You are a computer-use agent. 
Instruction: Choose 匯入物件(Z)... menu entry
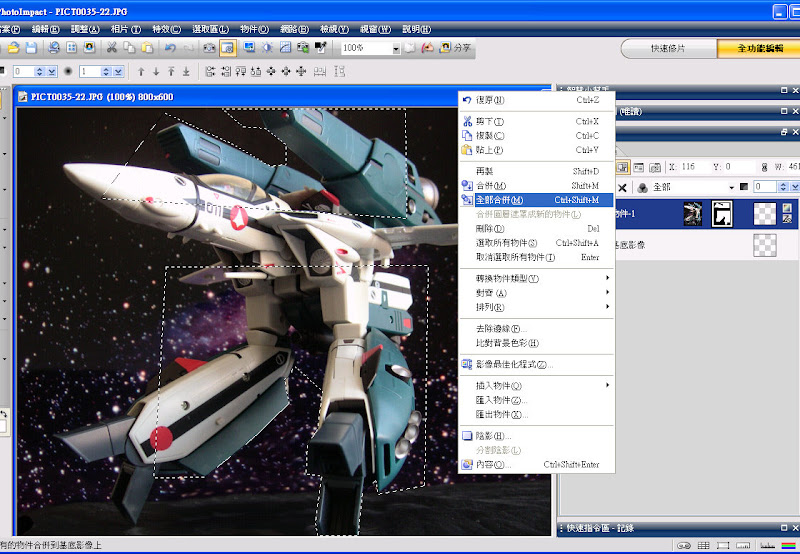(x=536, y=400)
